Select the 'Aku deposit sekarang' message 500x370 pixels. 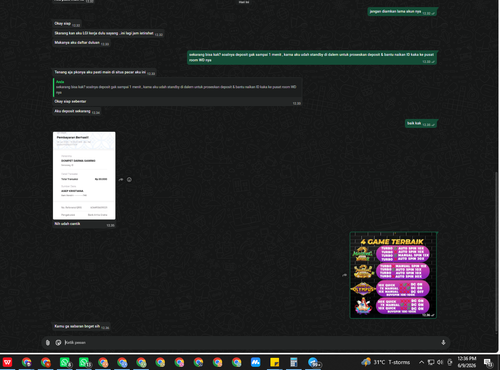click(77, 111)
